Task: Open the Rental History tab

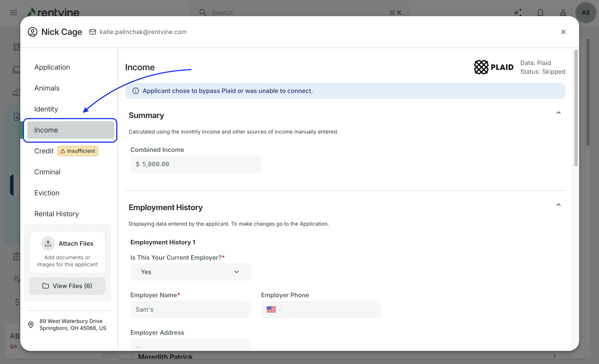Action: [x=56, y=214]
